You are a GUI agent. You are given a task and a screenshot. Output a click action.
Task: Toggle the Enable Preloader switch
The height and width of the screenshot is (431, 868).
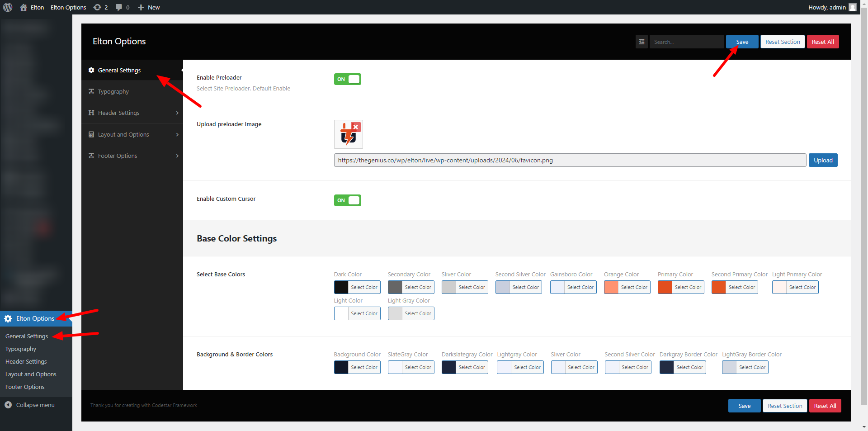(x=347, y=79)
